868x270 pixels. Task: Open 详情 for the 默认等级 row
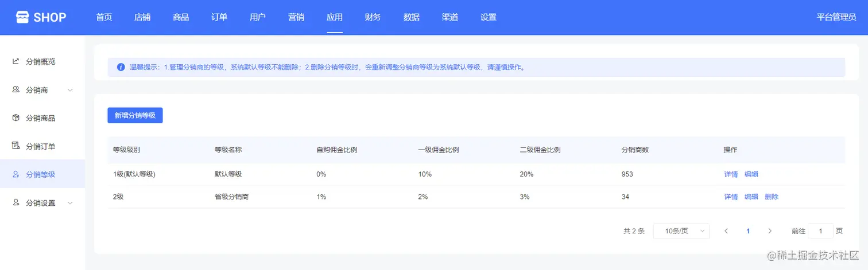click(731, 174)
